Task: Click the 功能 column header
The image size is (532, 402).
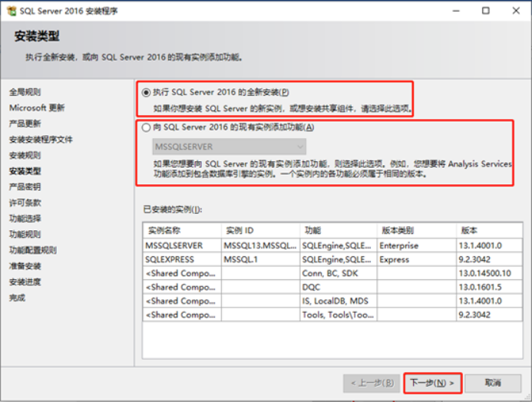Action: click(x=339, y=230)
